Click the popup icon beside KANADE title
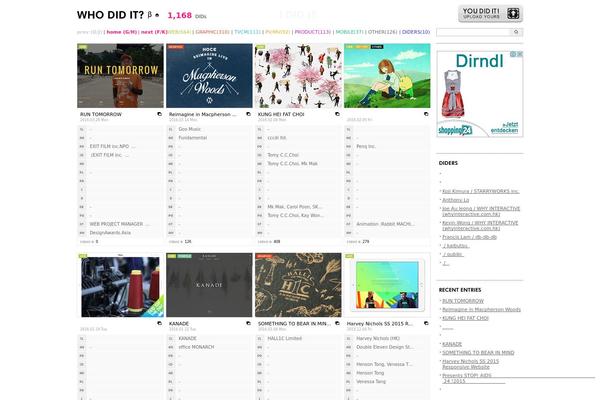 pos(248,323)
